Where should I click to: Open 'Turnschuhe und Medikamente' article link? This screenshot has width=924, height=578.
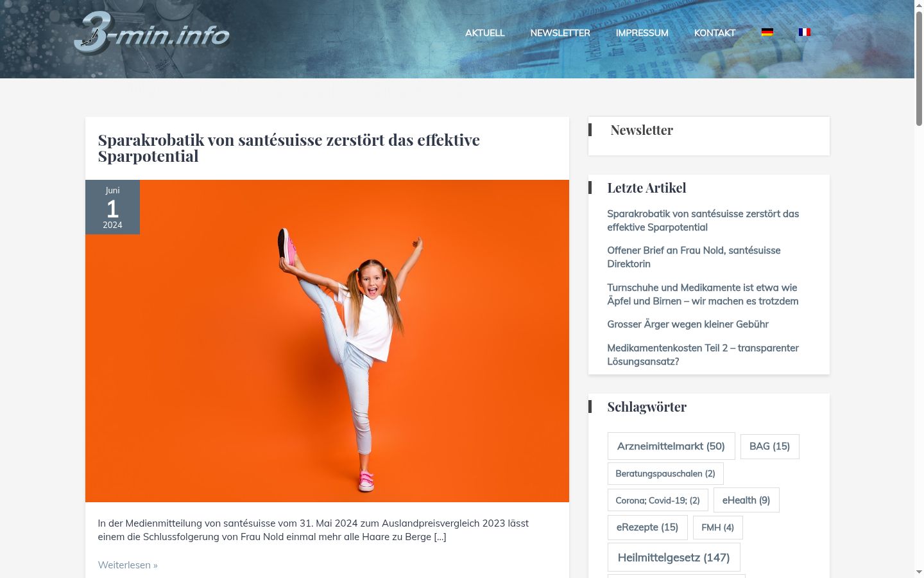pos(703,294)
